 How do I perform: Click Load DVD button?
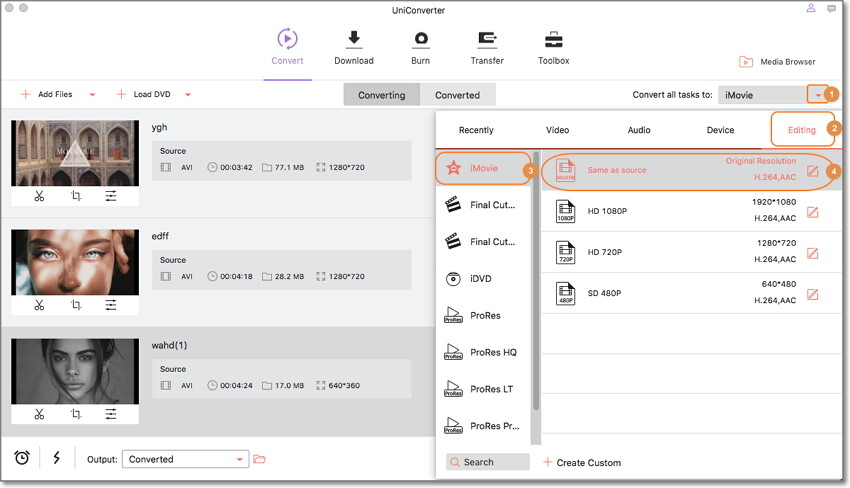click(144, 94)
